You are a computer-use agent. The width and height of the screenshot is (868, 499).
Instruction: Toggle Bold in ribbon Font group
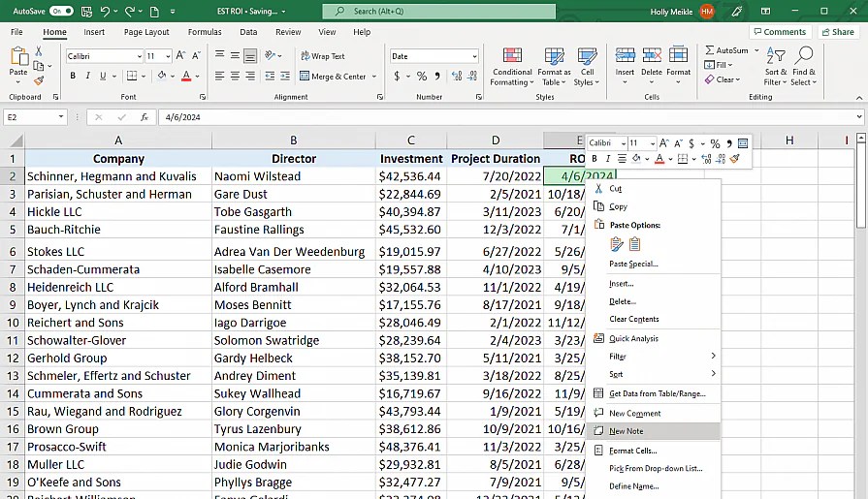pos(73,76)
